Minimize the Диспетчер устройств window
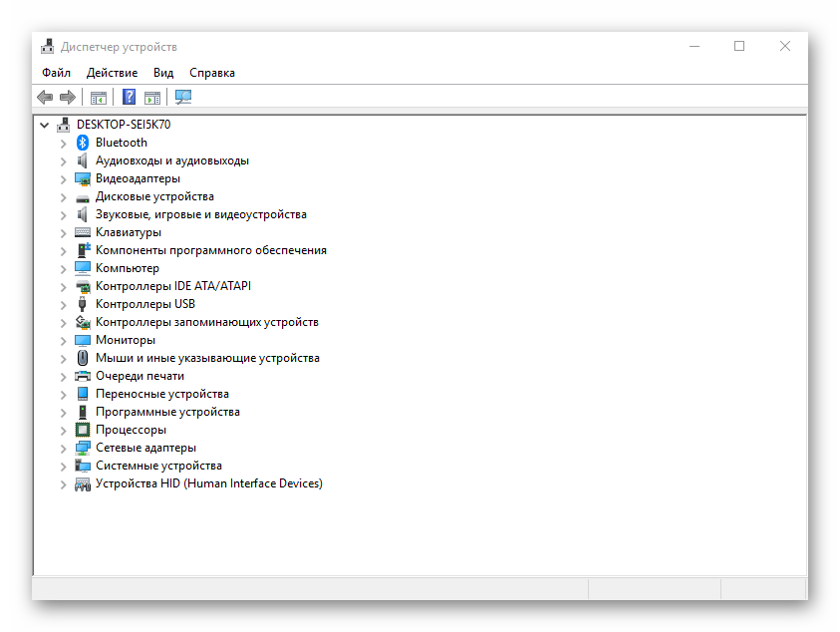The image size is (840, 632). 695,47
